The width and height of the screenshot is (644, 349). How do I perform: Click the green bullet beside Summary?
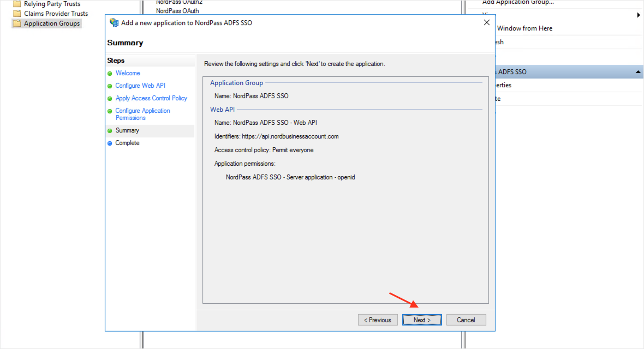coord(110,131)
